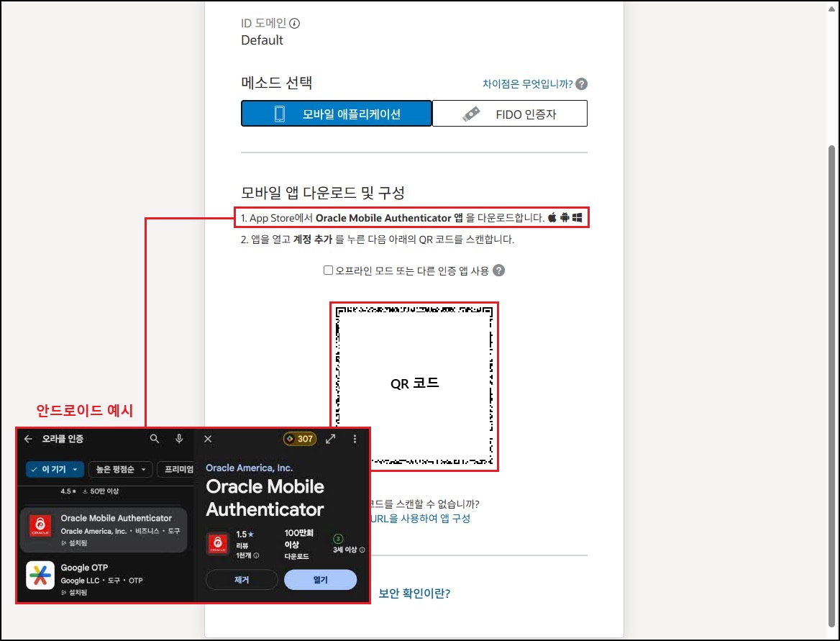Click the 100만회 이상 다운로드 stat
The width and height of the screenshot is (840, 641).
tap(298, 544)
